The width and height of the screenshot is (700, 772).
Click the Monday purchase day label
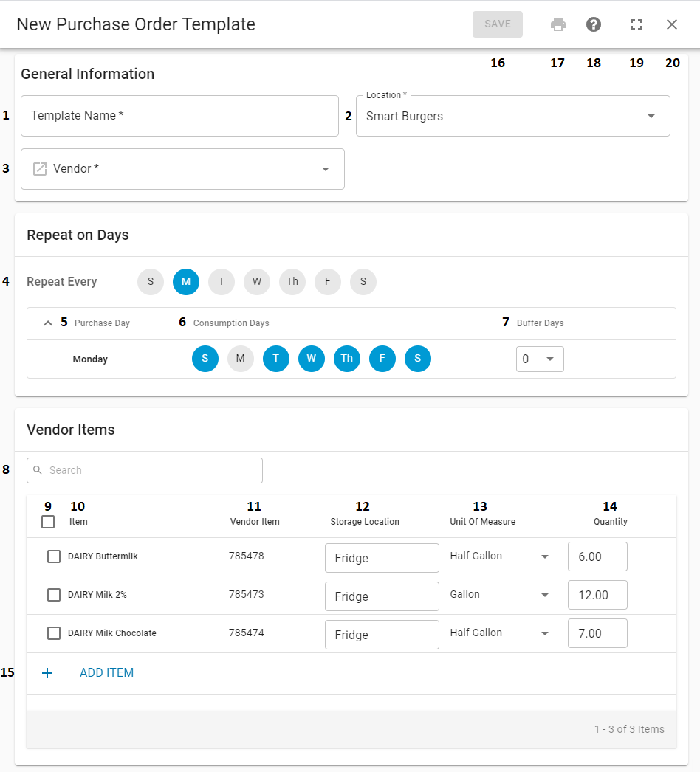(x=90, y=359)
